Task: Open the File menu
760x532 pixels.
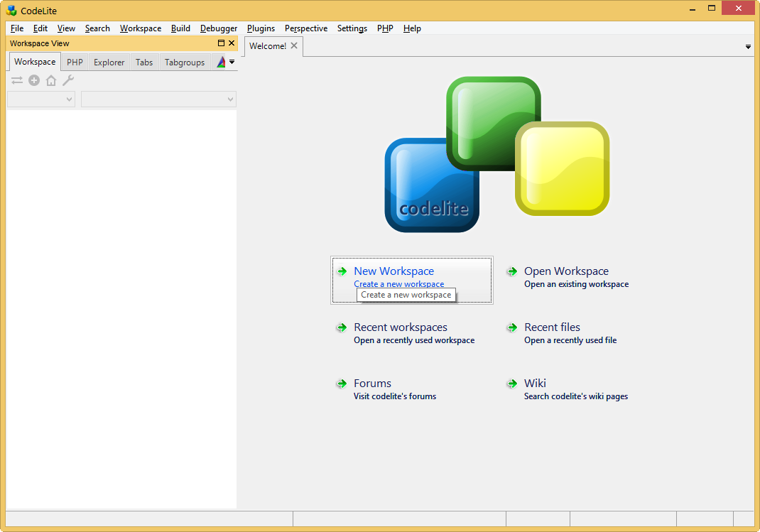Action: pos(17,28)
